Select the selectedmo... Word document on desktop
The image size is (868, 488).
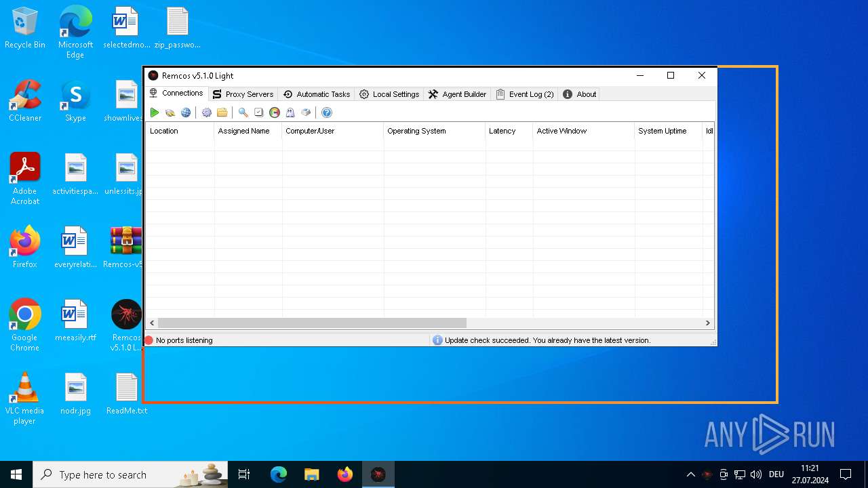coord(127,28)
